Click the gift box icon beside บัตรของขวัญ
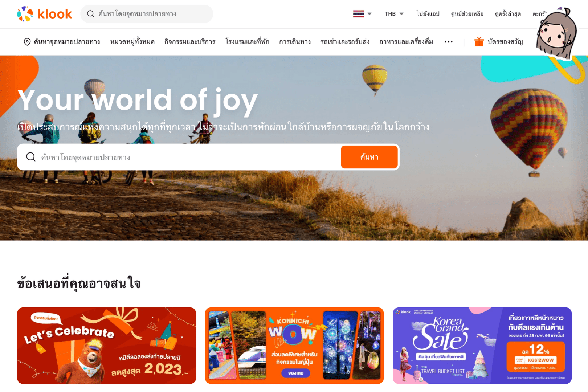Screen dimensions: 588x392 (479, 42)
